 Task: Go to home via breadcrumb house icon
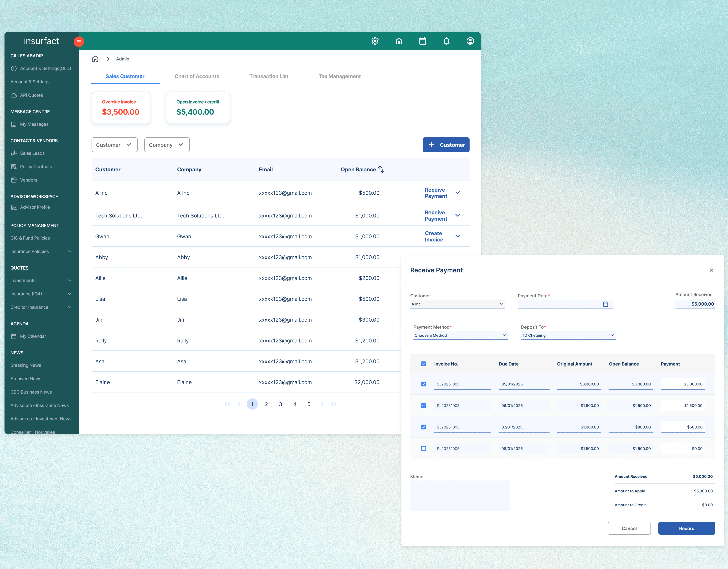click(x=95, y=59)
